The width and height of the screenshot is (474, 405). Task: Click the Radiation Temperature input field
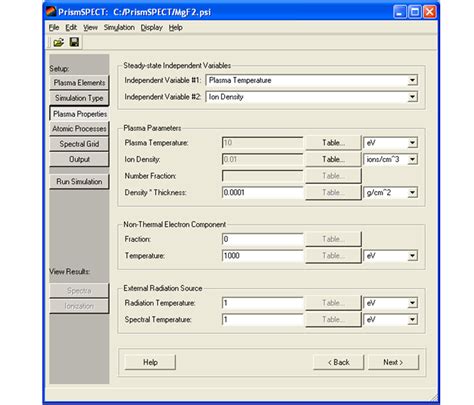263,303
